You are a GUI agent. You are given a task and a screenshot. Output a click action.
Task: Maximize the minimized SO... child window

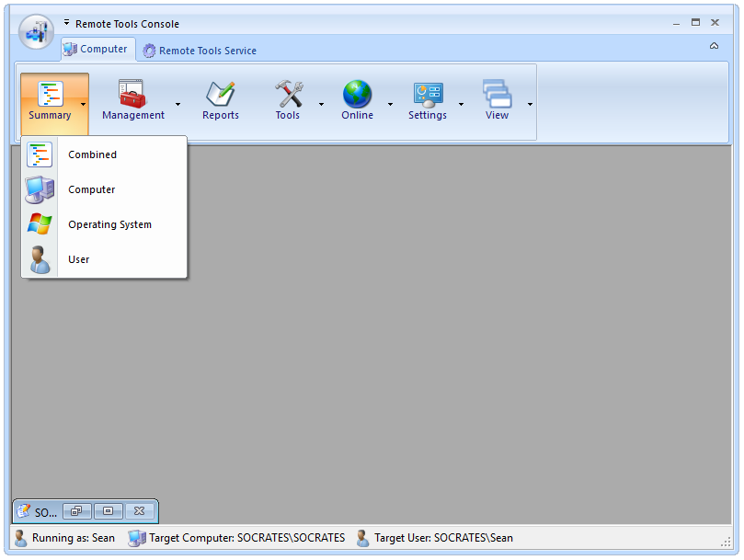click(109, 511)
